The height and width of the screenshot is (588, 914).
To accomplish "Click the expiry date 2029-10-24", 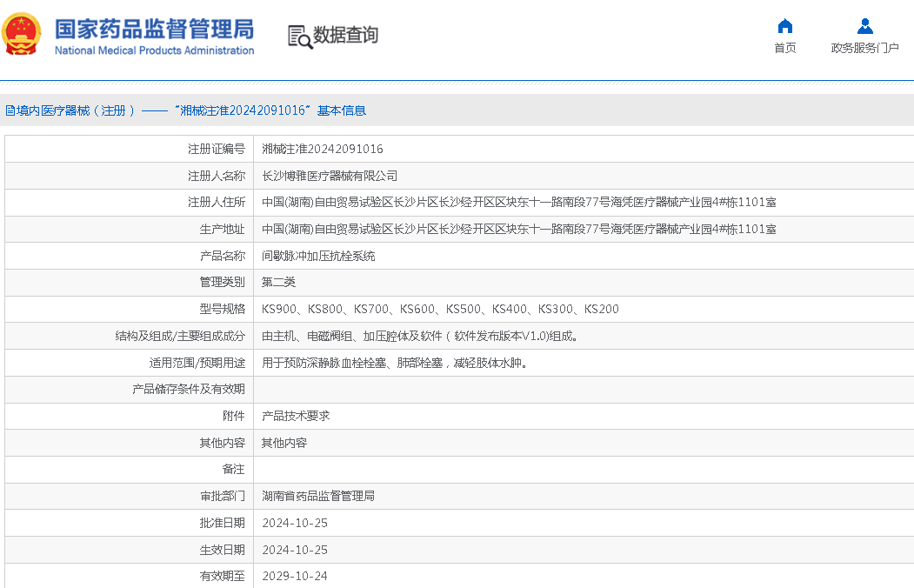I will pyautogui.click(x=295, y=576).
